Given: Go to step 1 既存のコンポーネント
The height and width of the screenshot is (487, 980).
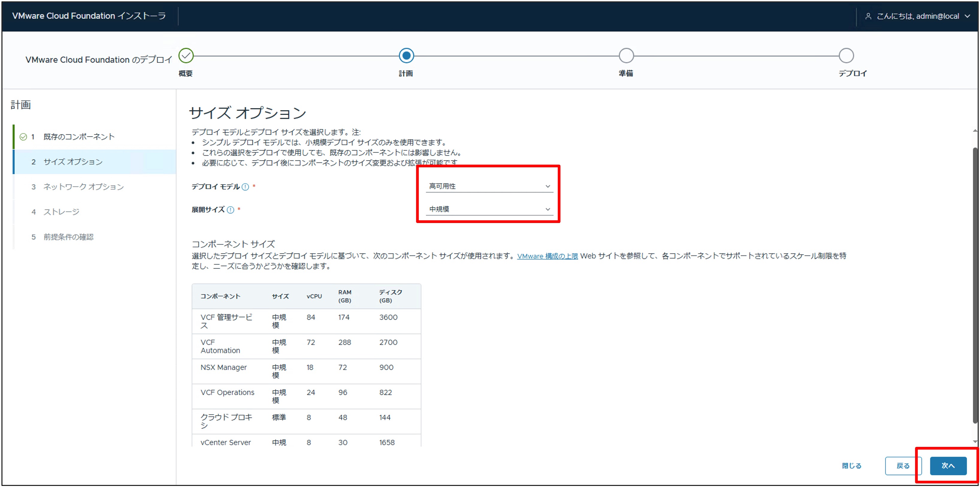Looking at the screenshot, I should tap(95, 137).
